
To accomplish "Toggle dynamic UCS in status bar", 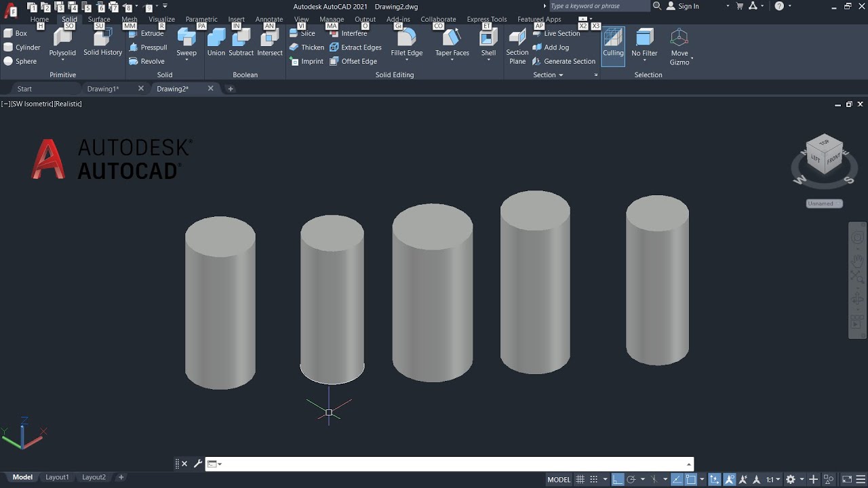I will 714,479.
